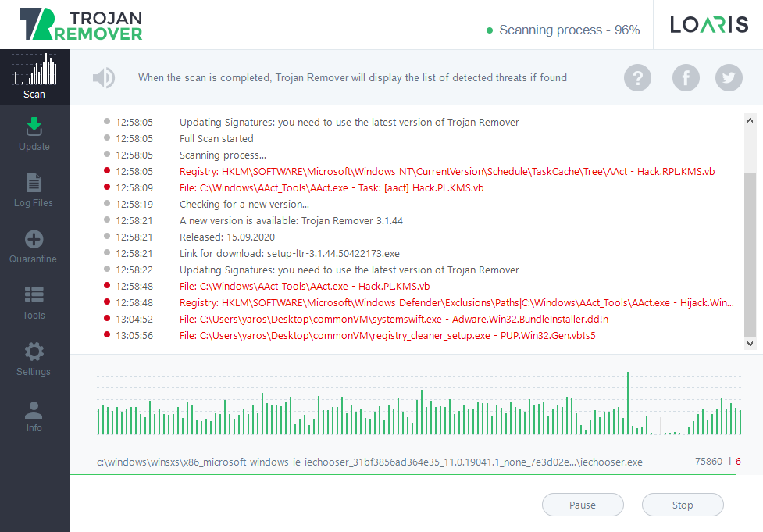Open the Update section

tap(34, 134)
